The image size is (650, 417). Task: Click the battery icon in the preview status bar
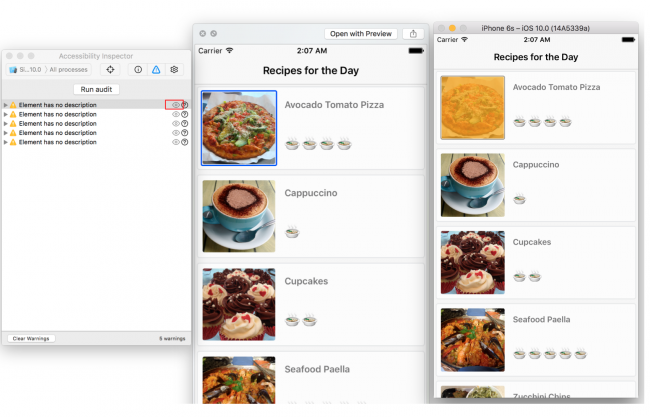416,51
